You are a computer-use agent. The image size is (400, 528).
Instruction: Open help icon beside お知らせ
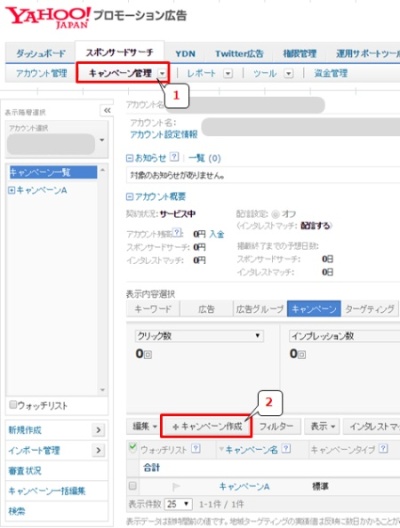click(x=174, y=157)
